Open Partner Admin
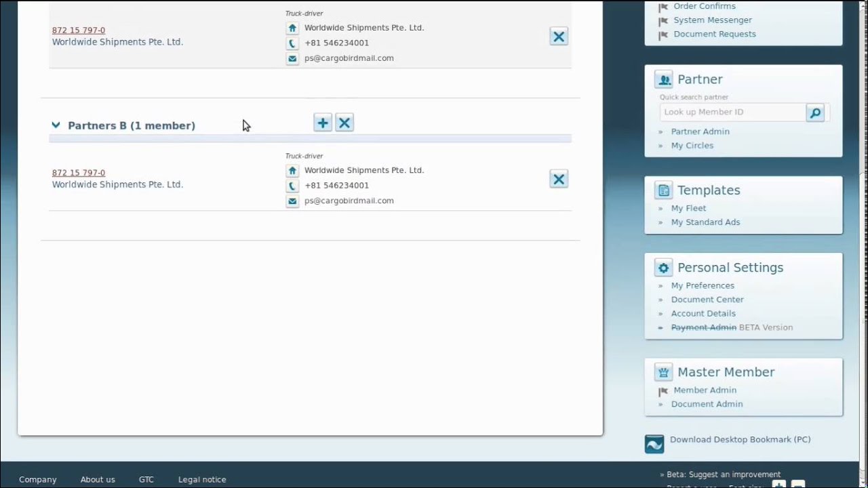The image size is (868, 488). [701, 131]
